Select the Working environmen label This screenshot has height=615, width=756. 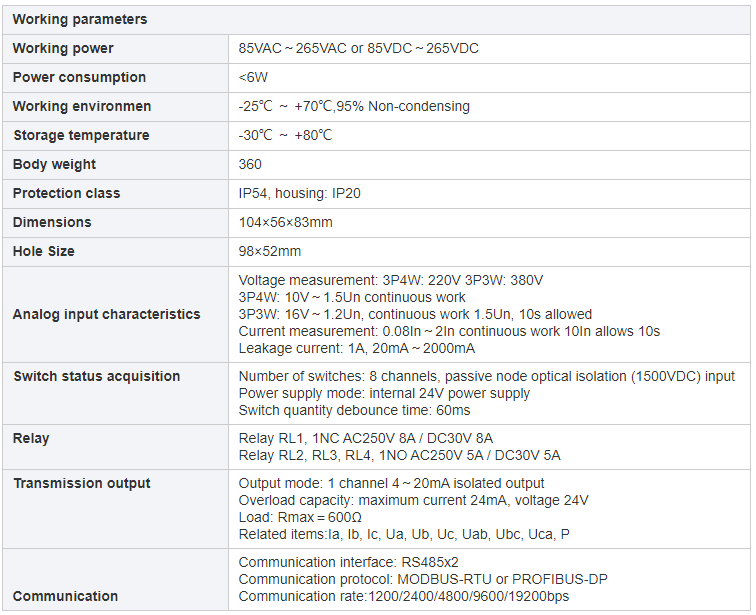point(82,107)
